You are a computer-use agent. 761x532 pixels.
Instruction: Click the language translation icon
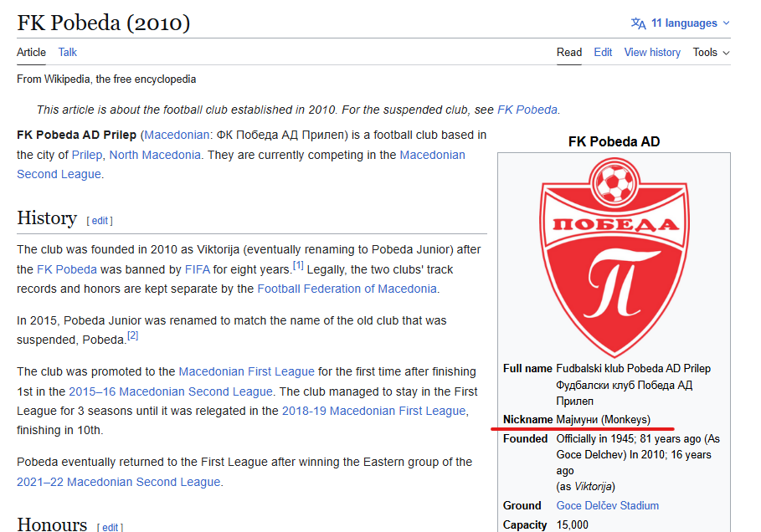tap(638, 23)
